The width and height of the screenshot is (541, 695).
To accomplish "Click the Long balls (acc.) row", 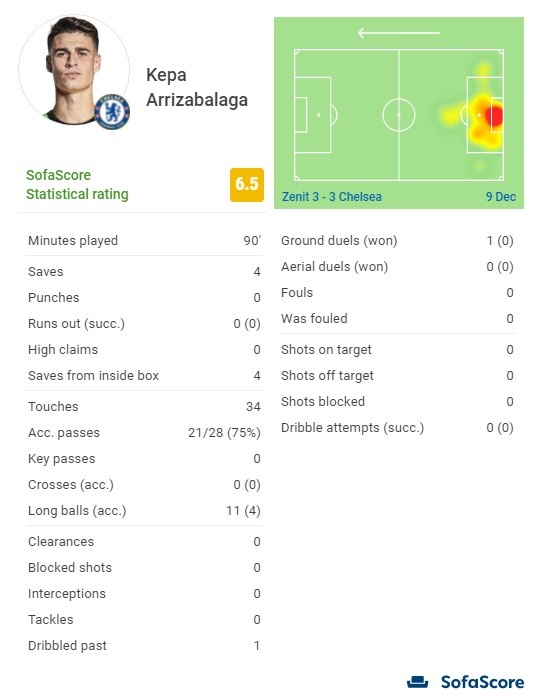I will coord(144,511).
